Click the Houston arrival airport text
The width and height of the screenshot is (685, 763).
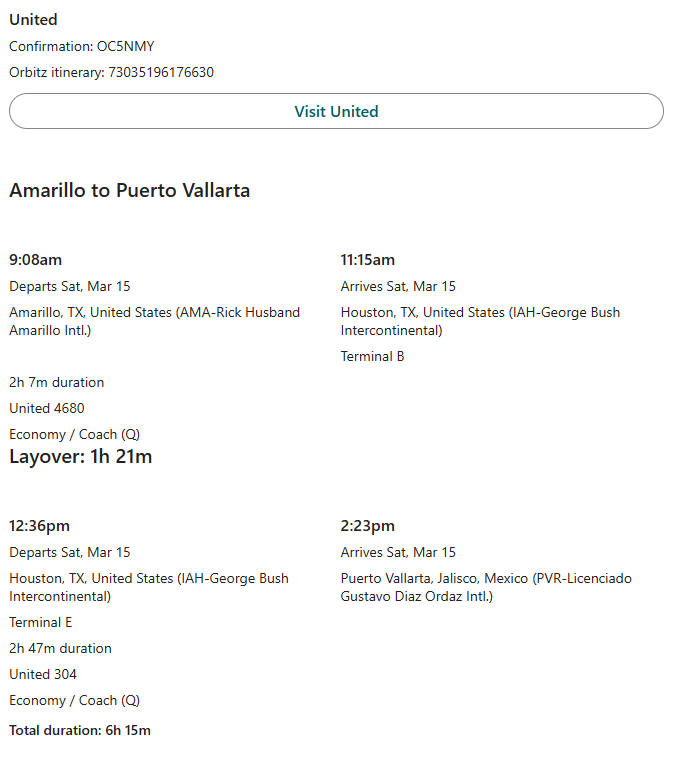(480, 321)
